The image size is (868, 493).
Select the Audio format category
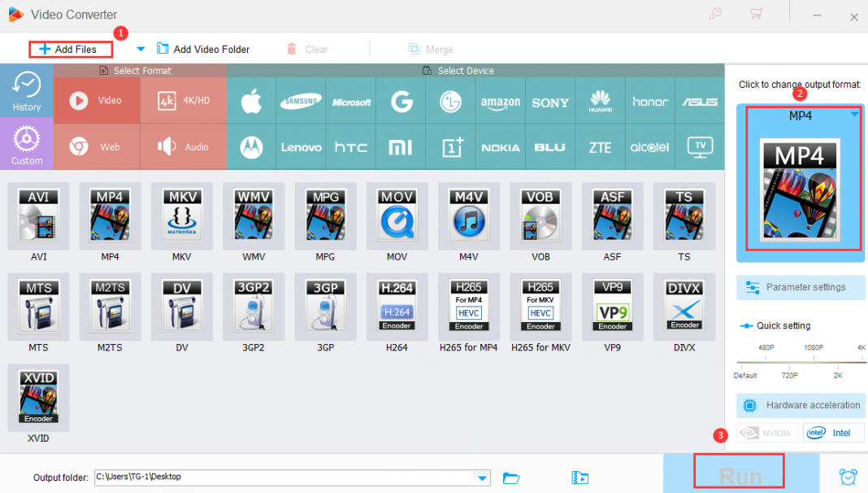tap(184, 146)
